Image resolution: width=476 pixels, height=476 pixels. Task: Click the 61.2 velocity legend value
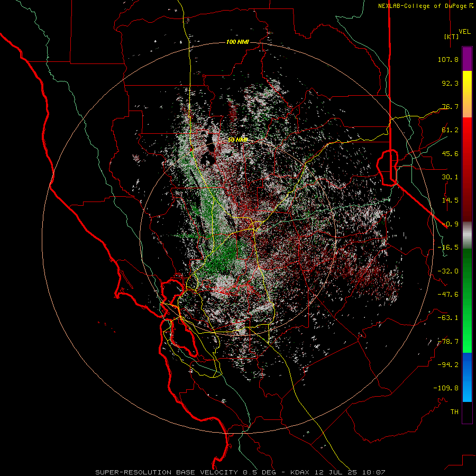tap(450, 130)
